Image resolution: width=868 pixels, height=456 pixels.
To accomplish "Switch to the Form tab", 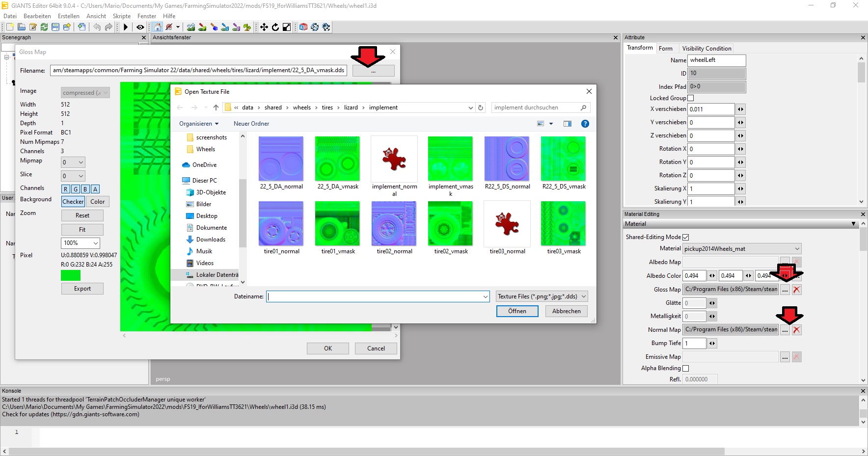I will (666, 48).
